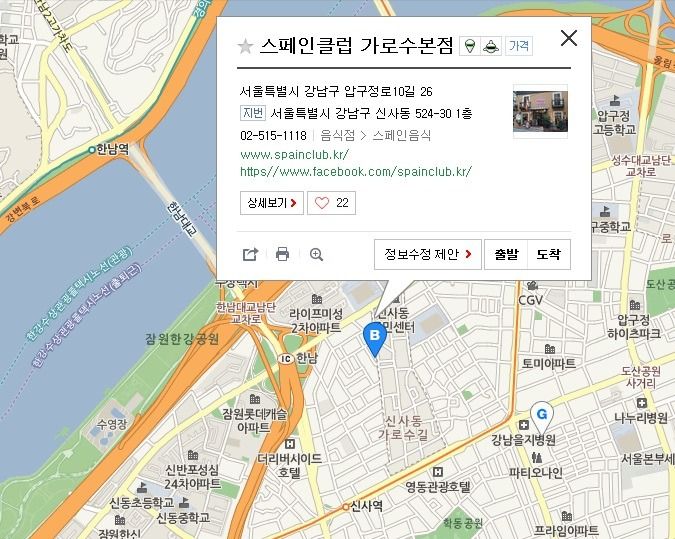This screenshot has height=539, width=675.
Task: Open the food dish icon beside title
Action: (491, 46)
